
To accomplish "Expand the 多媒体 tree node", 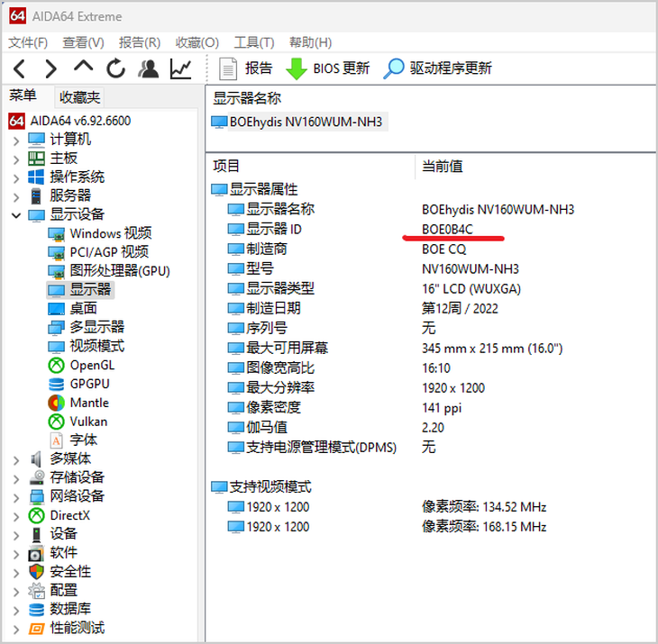I will [x=16, y=460].
